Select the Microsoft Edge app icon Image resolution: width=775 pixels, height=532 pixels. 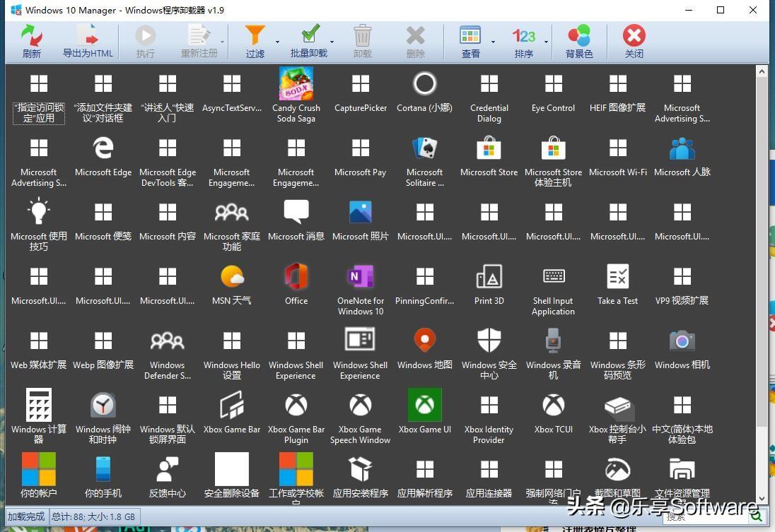[103, 148]
